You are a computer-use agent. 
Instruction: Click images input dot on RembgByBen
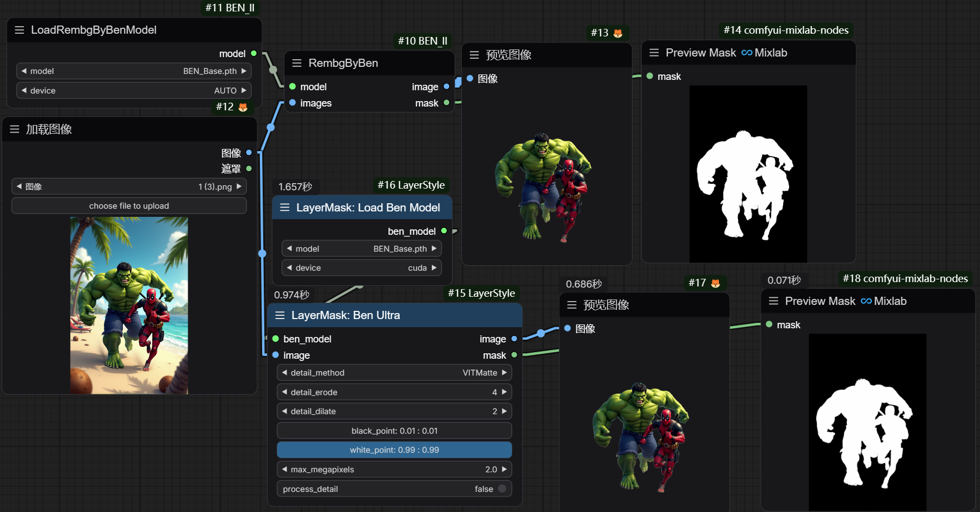tap(293, 103)
